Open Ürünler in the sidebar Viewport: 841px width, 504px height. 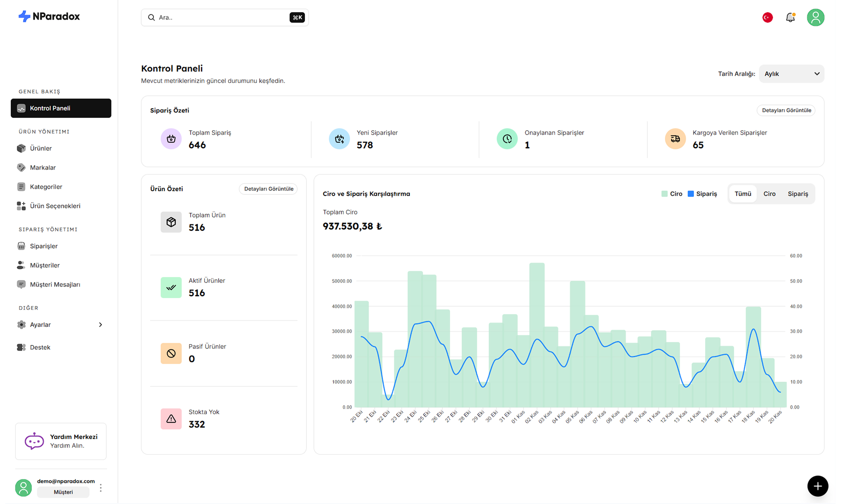point(41,148)
